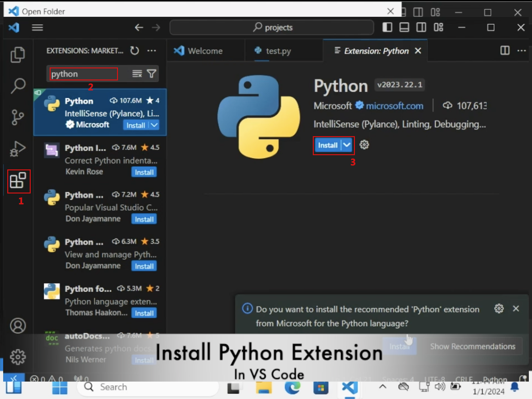Screen dimensions: 532x399
Task: Toggle the bottom panel
Action: pos(404,27)
